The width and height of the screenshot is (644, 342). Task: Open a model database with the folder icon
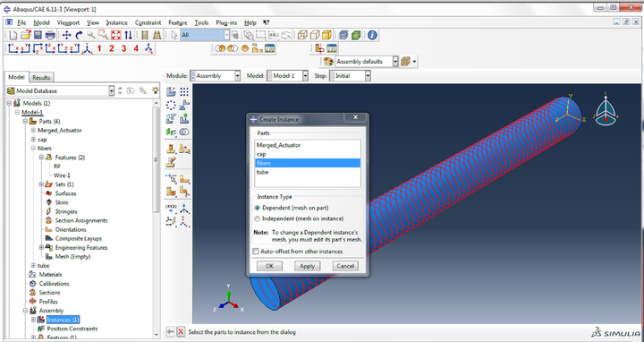[x=26, y=35]
